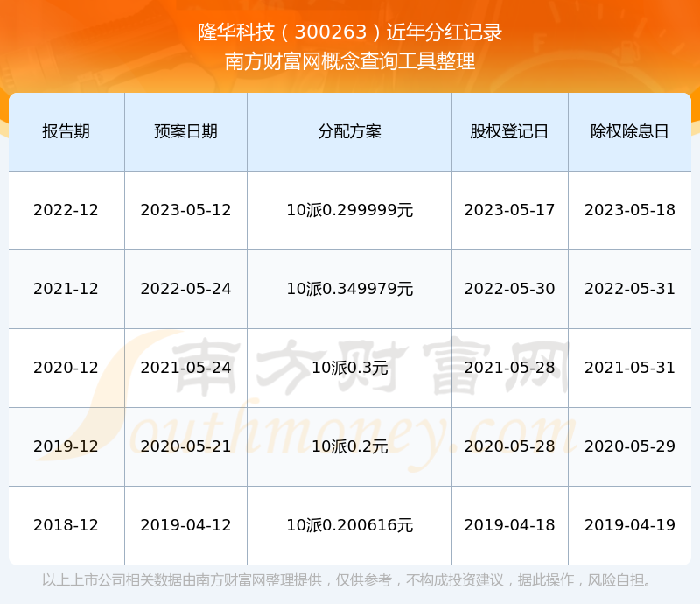This screenshot has height=604, width=700.
Task: Click plan cell 10派0.3元
Action: tap(349, 368)
